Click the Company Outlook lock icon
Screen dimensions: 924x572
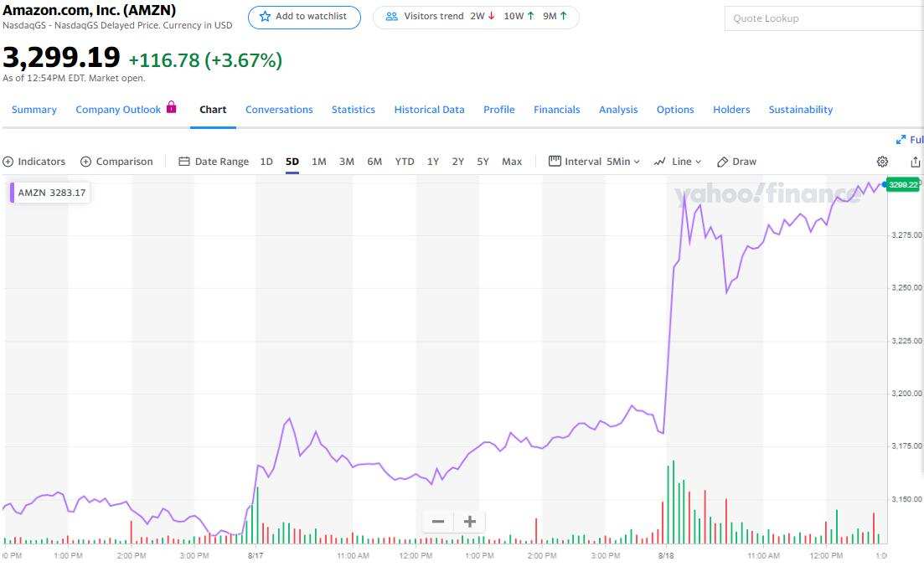coord(172,106)
